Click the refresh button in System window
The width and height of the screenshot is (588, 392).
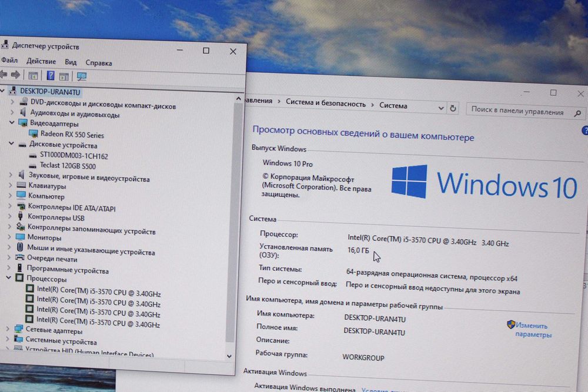click(453, 108)
